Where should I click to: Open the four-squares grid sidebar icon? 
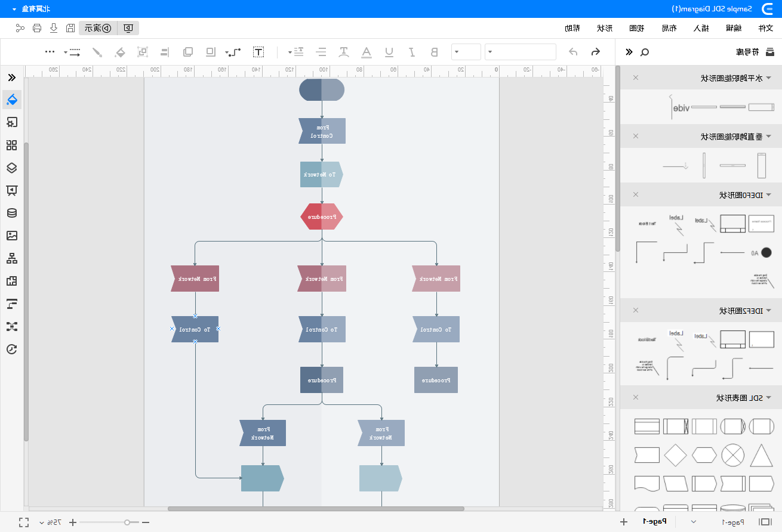[x=11, y=145]
